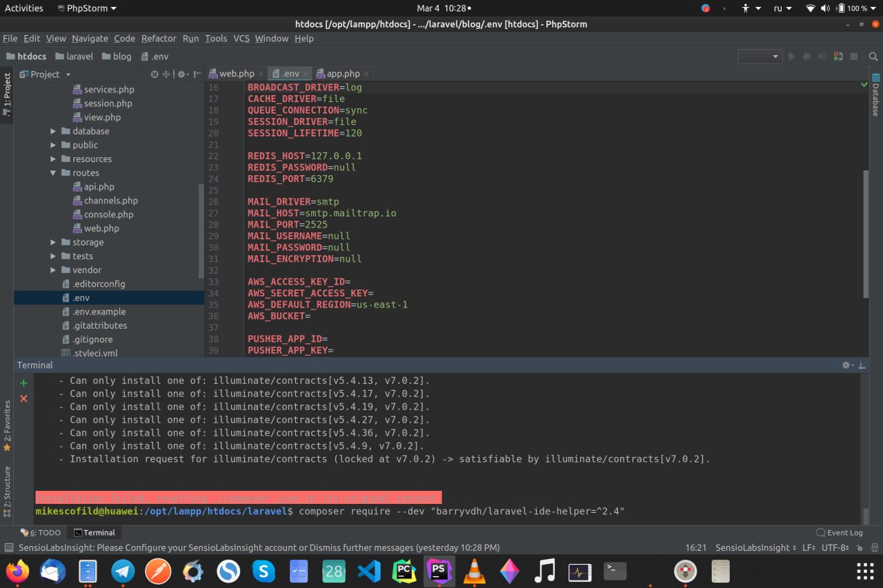
Task: Expand the tests folder
Action: [54, 256]
